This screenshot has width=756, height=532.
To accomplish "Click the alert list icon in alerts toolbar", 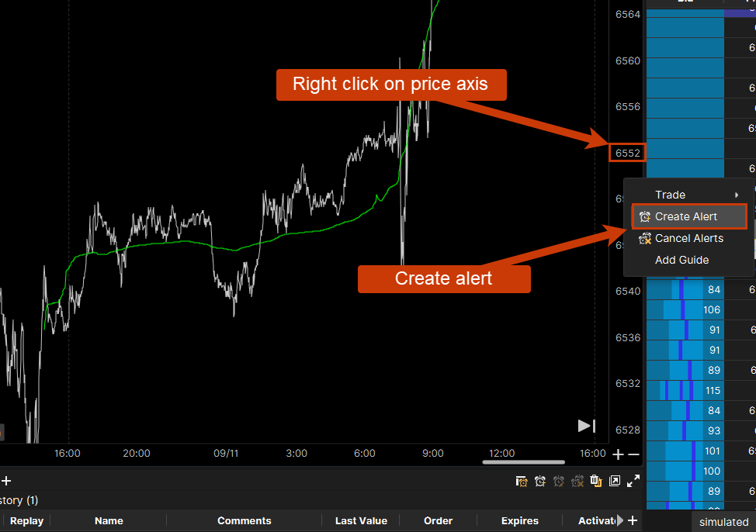I will point(522,481).
